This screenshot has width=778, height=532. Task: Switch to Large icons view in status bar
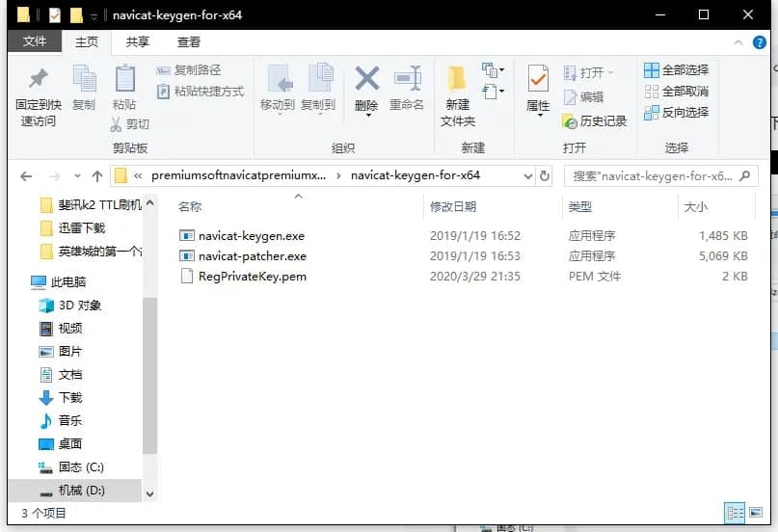point(756,513)
